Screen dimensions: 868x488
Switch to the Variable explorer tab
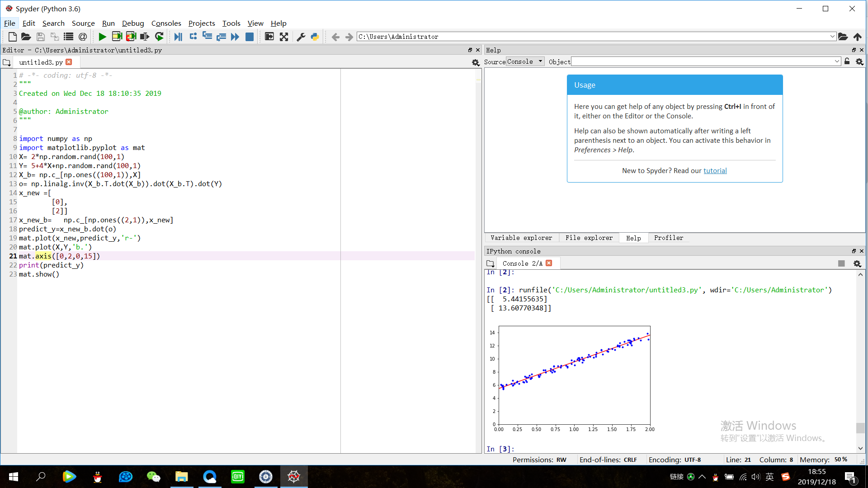[x=521, y=238]
